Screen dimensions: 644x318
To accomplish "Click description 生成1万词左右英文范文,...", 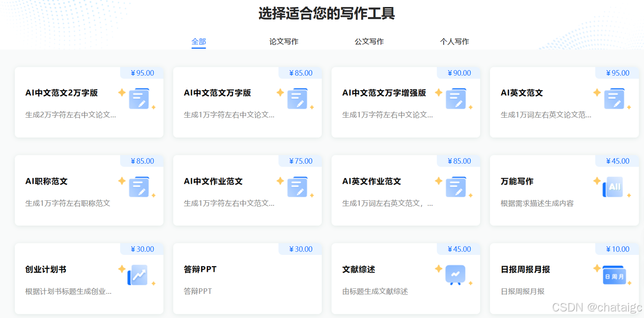I will [x=387, y=203].
